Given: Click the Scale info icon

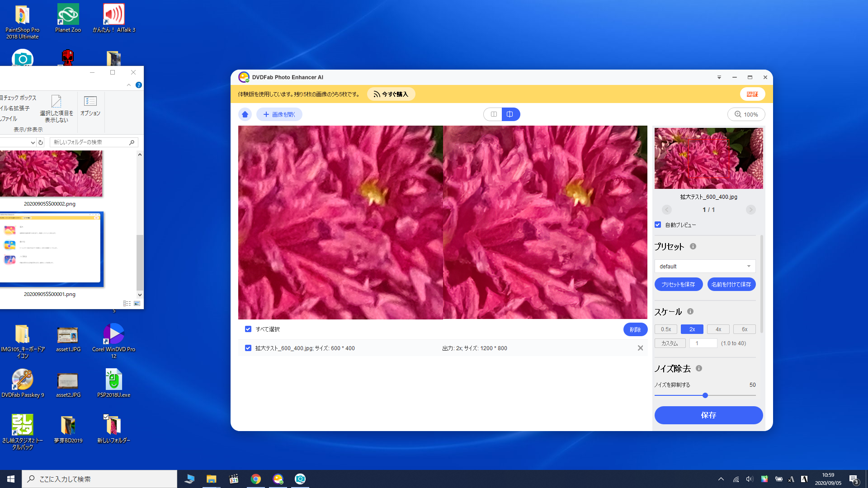Looking at the screenshot, I should [x=690, y=311].
